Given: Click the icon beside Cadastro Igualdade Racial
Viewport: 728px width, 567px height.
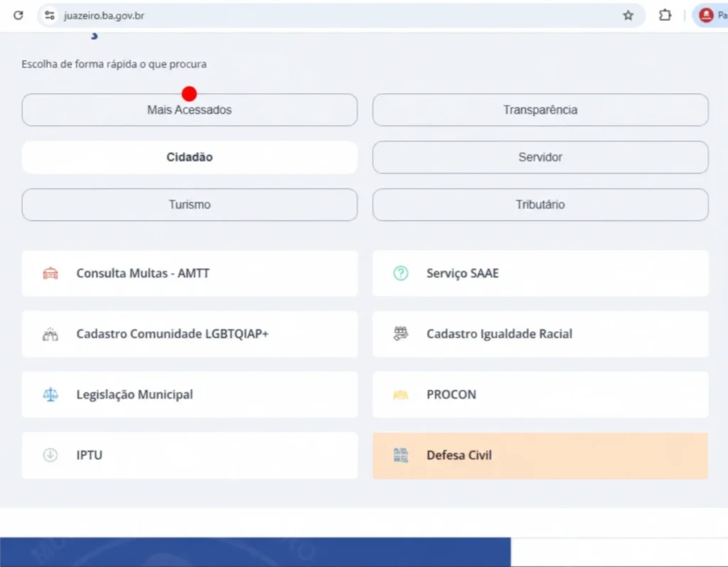Looking at the screenshot, I should coord(401,334).
